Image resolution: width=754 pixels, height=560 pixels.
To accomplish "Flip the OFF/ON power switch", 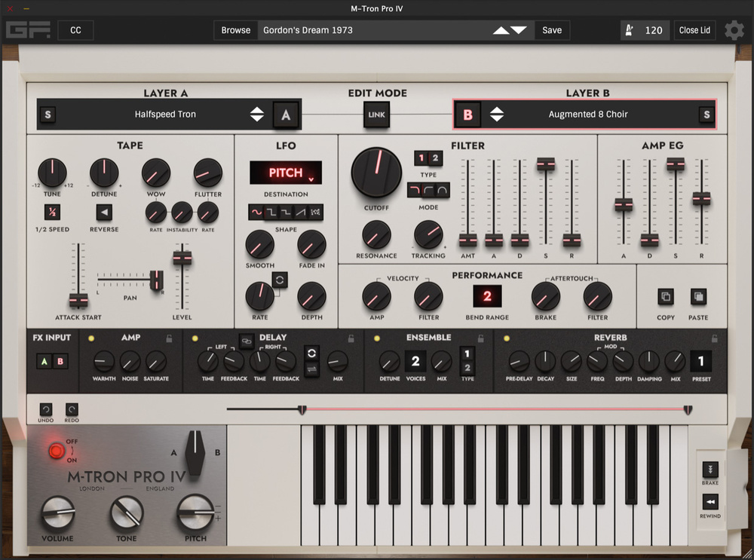I will point(57,451).
